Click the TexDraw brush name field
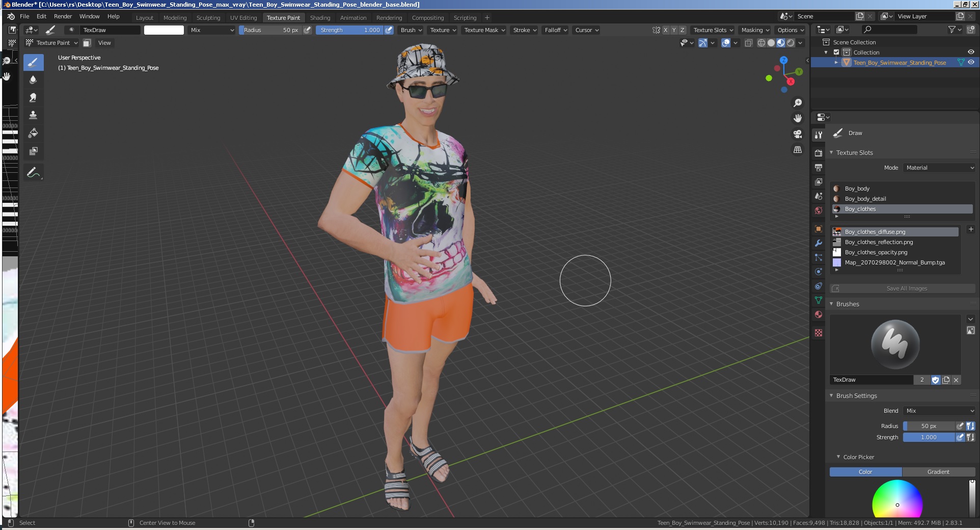 [x=871, y=380]
